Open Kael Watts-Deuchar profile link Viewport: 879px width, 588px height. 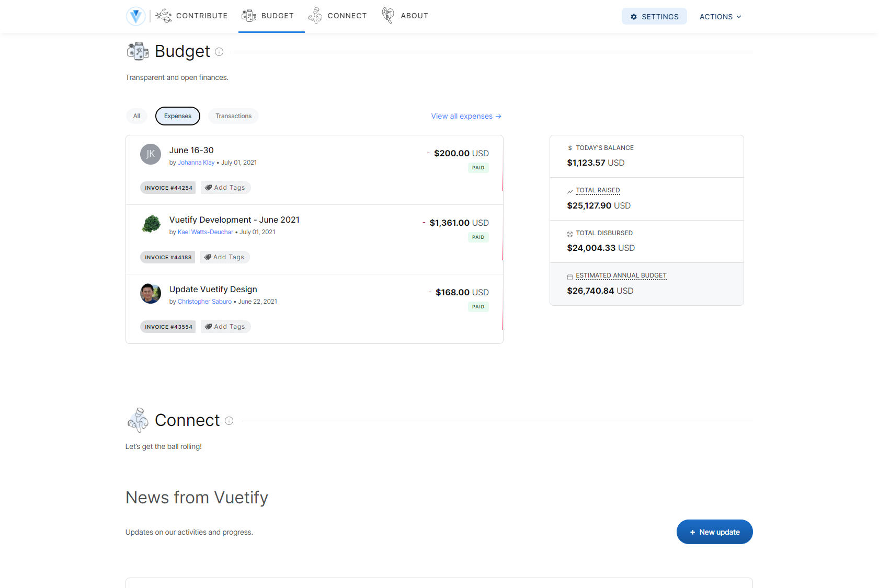[206, 232]
